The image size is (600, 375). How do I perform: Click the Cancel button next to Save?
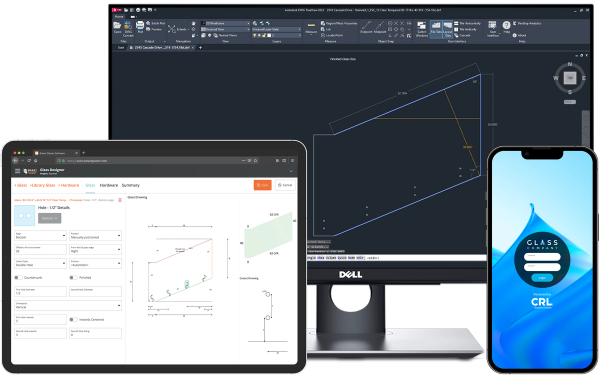[285, 185]
